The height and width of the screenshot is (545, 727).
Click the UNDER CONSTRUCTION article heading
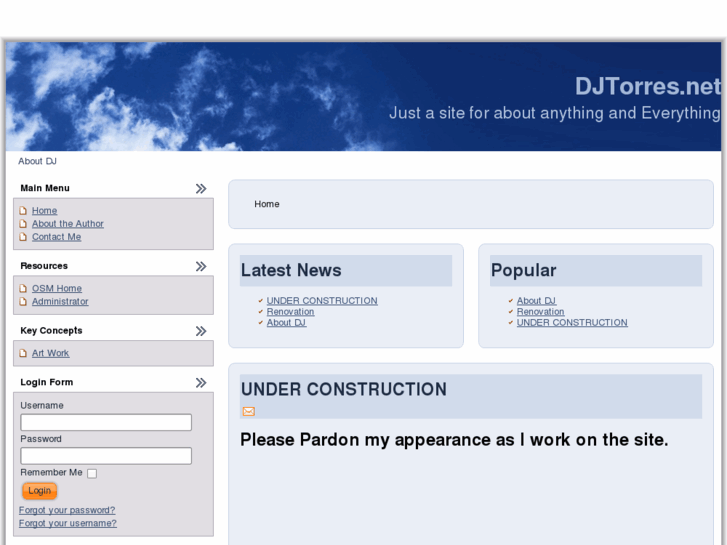point(344,389)
